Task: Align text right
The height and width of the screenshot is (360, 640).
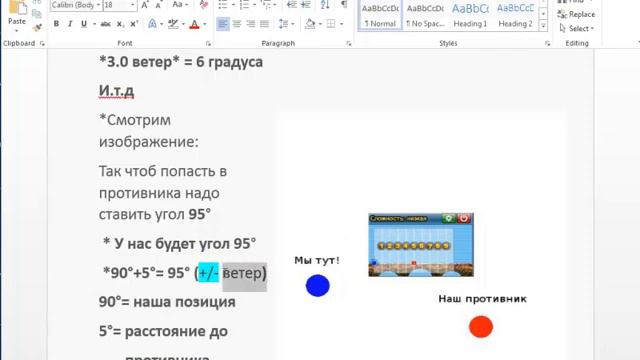Action: point(251,24)
